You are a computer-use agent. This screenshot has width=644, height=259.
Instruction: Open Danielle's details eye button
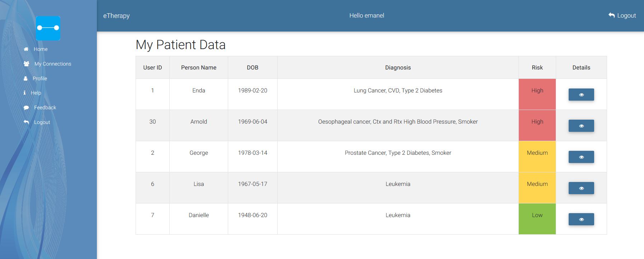(x=581, y=219)
